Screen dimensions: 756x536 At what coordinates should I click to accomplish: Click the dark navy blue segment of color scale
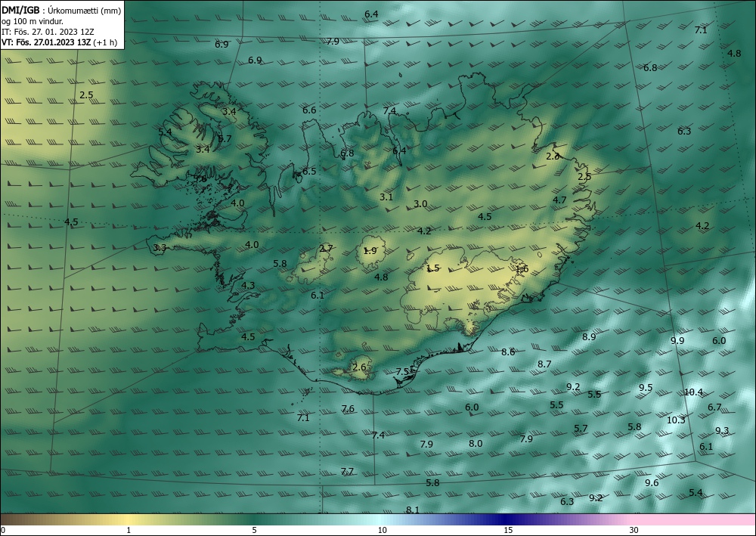click(x=507, y=519)
